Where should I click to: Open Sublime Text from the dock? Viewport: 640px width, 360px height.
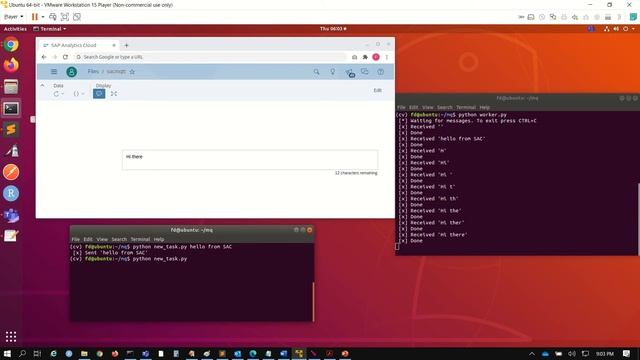click(11, 130)
